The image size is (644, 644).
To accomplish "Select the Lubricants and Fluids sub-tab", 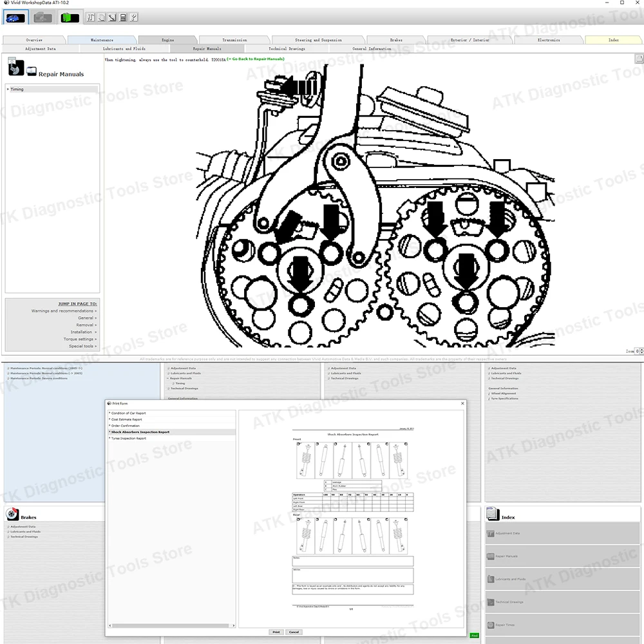I will pyautogui.click(x=124, y=48).
